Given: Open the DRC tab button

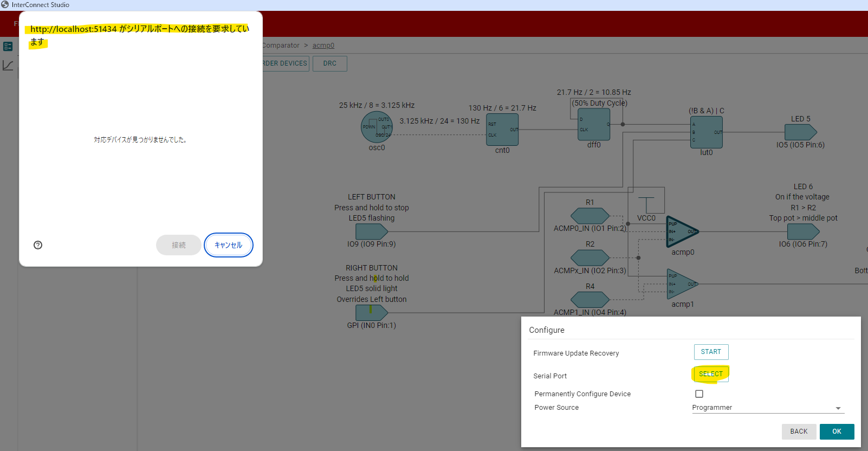Looking at the screenshot, I should point(330,63).
